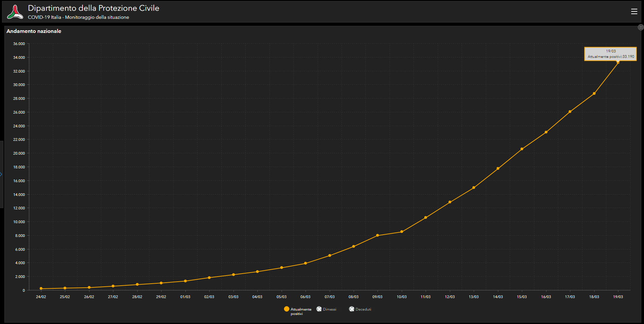This screenshot has width=644, height=324.
Task: Click the 36.000 y-axis label
Action: pyautogui.click(x=19, y=44)
